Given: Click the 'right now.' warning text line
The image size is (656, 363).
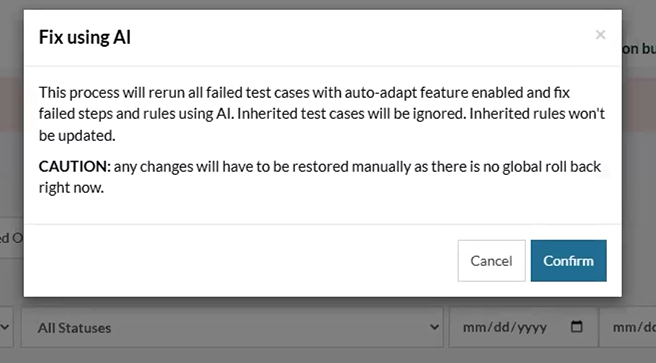Looking at the screenshot, I should click(71, 188).
